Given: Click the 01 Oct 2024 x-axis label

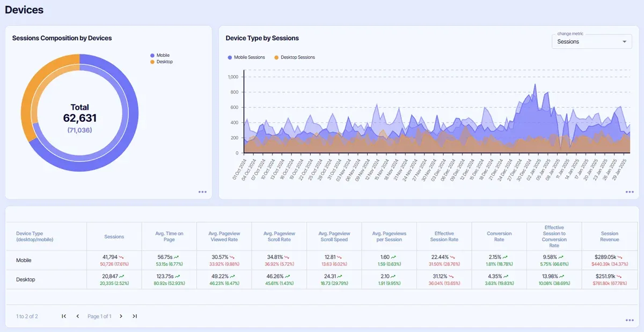Looking at the screenshot, I should tap(239, 168).
